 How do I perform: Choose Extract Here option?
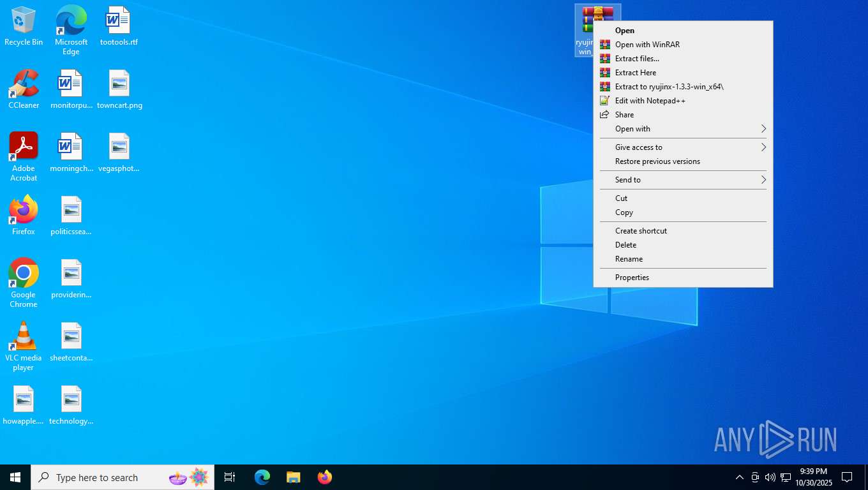click(x=683, y=73)
